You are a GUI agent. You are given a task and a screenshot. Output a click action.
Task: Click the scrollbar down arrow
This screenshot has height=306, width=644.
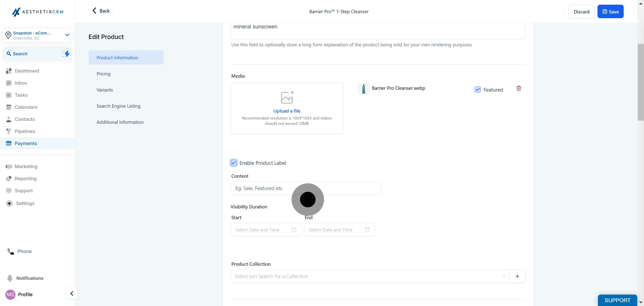click(640, 302)
